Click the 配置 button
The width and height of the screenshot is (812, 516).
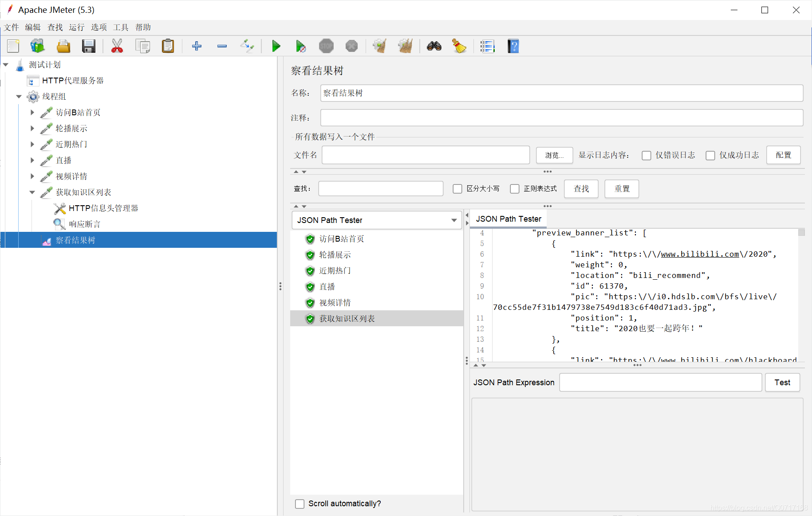coord(784,155)
